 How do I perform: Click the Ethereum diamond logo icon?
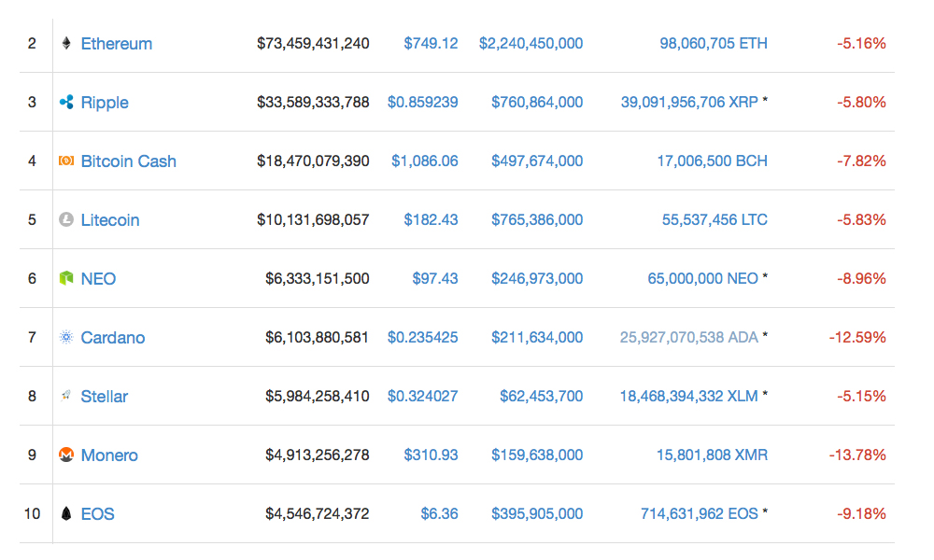coord(66,43)
